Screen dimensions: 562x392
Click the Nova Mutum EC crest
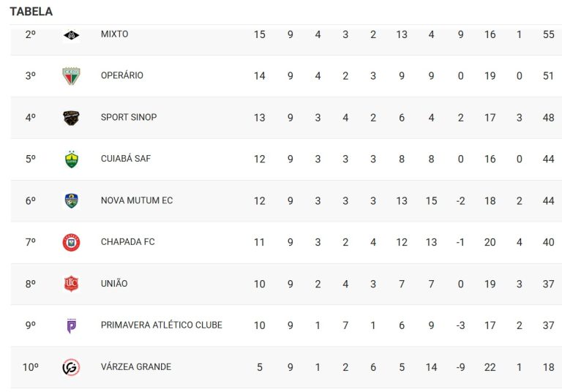point(71,201)
